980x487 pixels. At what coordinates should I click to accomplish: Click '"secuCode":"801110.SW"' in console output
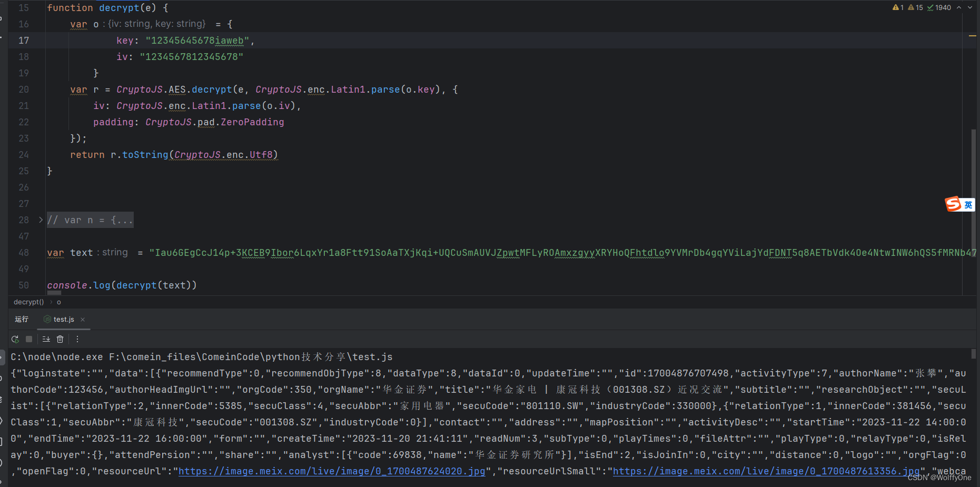[520, 406]
